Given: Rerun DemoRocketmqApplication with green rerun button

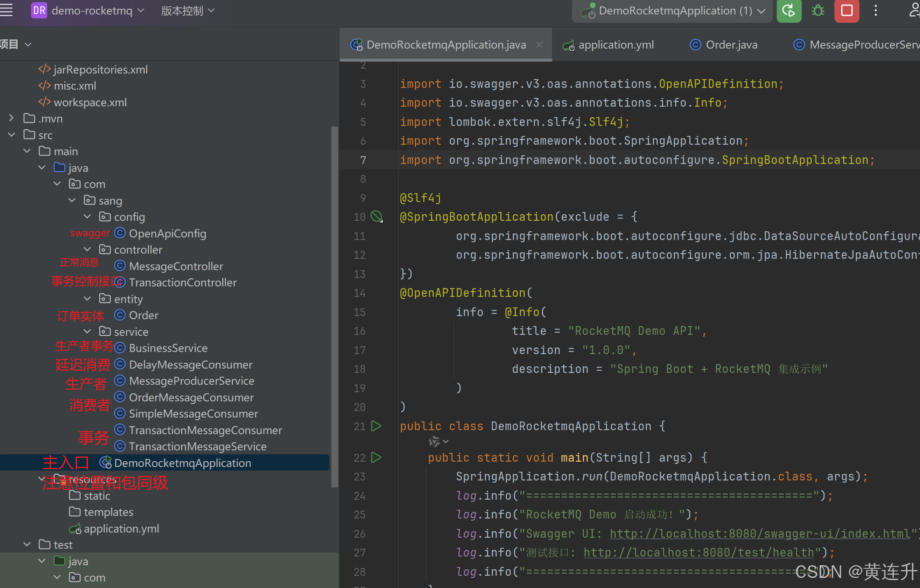Looking at the screenshot, I should click(x=789, y=10).
